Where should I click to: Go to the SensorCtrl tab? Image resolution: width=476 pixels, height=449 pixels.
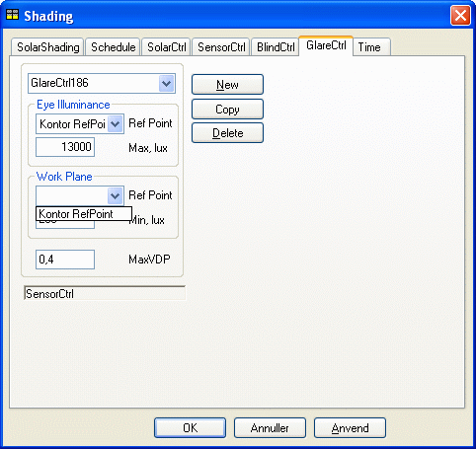click(x=221, y=47)
